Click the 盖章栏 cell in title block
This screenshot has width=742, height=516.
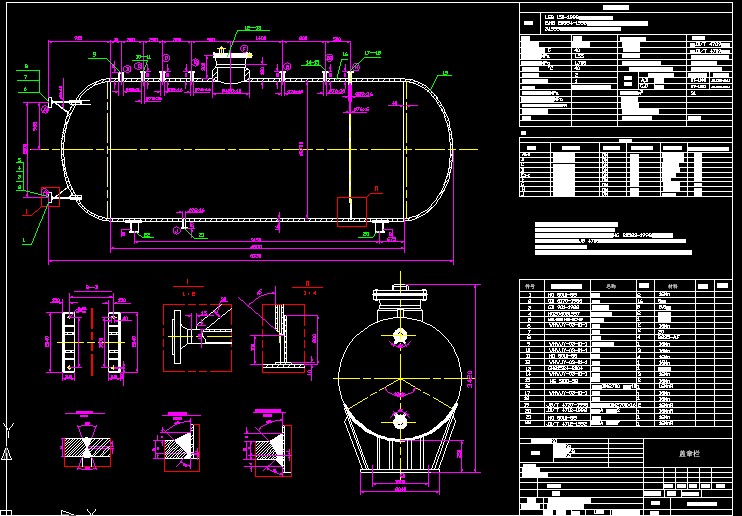(689, 453)
